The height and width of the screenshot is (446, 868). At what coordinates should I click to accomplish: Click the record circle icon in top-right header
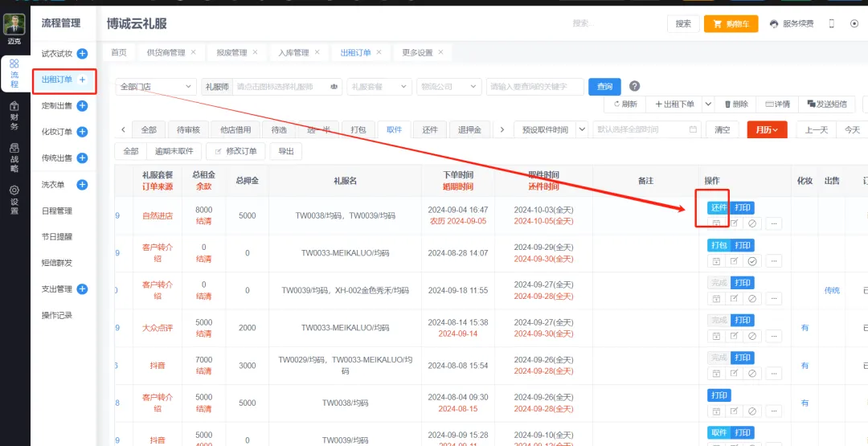(x=854, y=24)
